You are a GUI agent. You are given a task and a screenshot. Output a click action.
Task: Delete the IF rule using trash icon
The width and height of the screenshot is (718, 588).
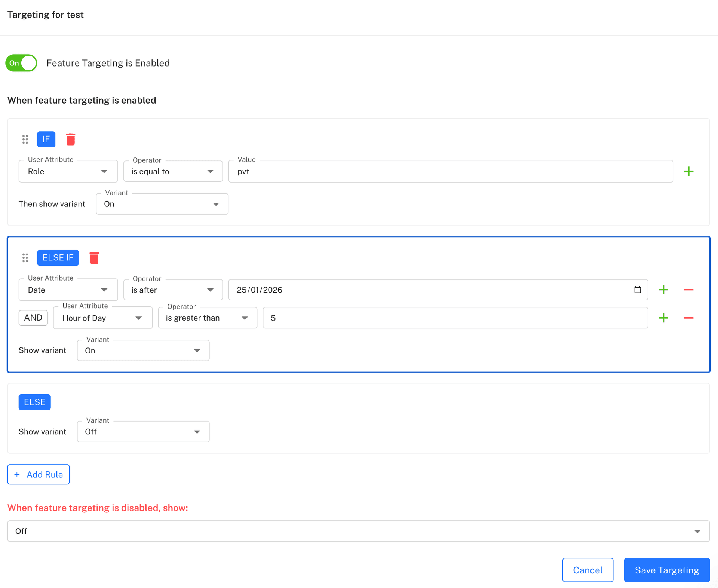71,139
